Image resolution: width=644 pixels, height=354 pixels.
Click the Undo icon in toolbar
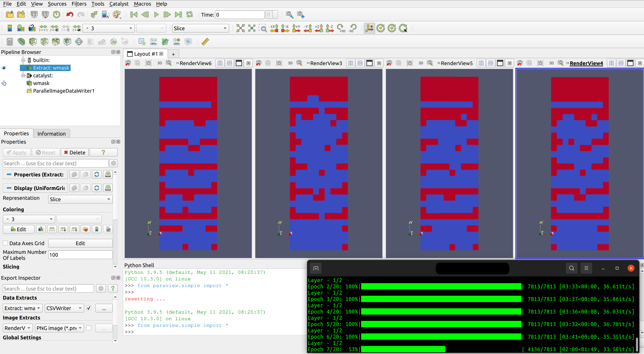pos(70,14)
